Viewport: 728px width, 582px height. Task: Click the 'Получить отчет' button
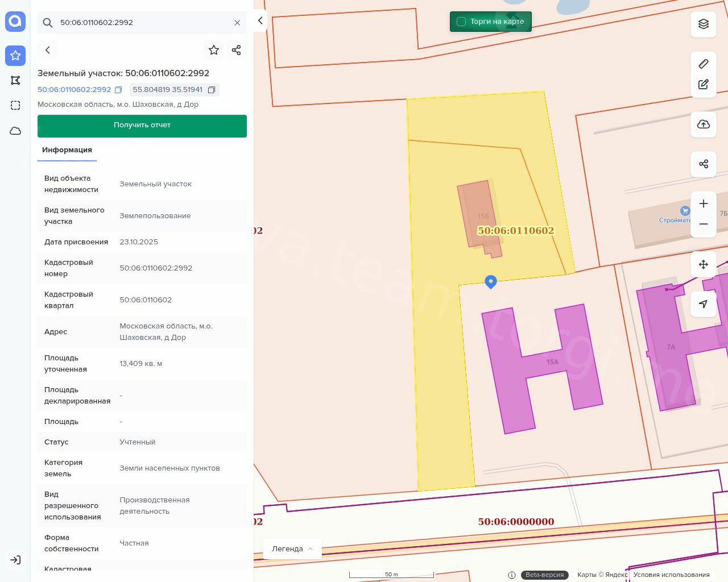pos(142,126)
